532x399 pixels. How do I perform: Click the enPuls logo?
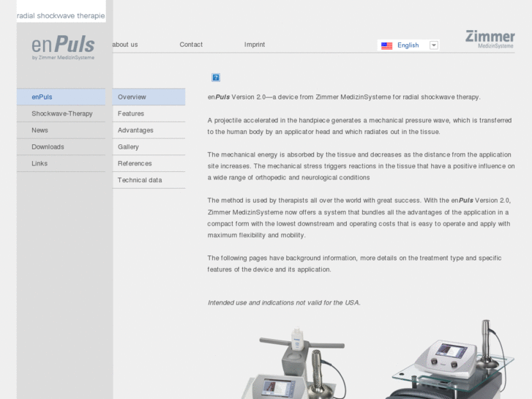63,48
